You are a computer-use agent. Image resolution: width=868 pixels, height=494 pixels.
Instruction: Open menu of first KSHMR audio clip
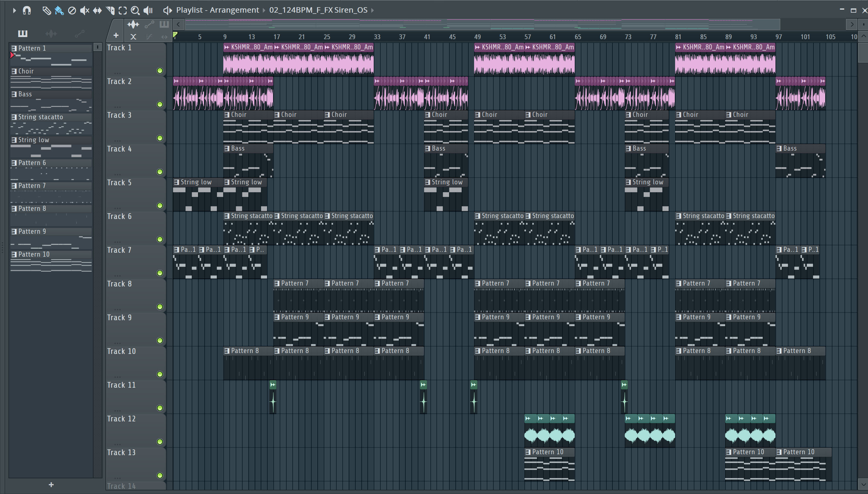(227, 47)
